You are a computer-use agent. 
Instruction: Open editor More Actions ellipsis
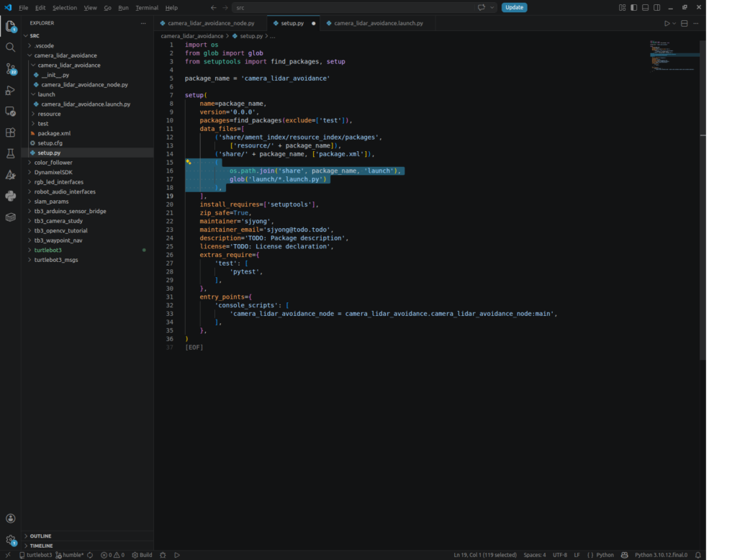(696, 24)
